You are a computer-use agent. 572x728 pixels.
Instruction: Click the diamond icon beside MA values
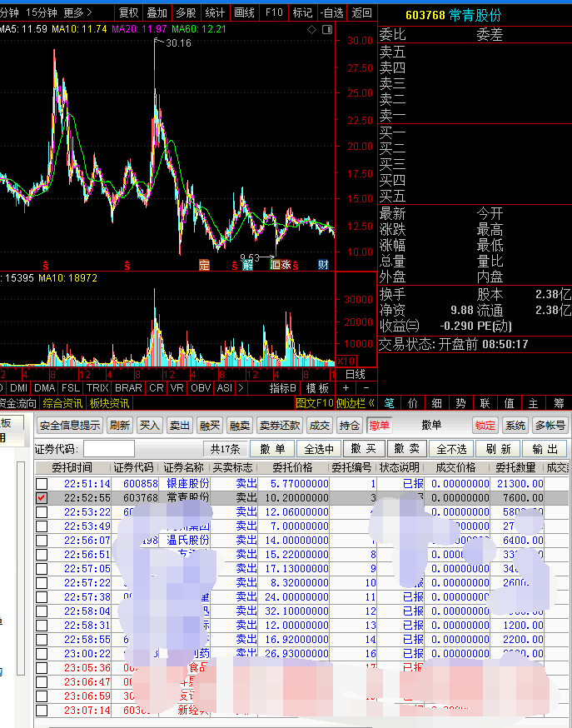(311, 29)
